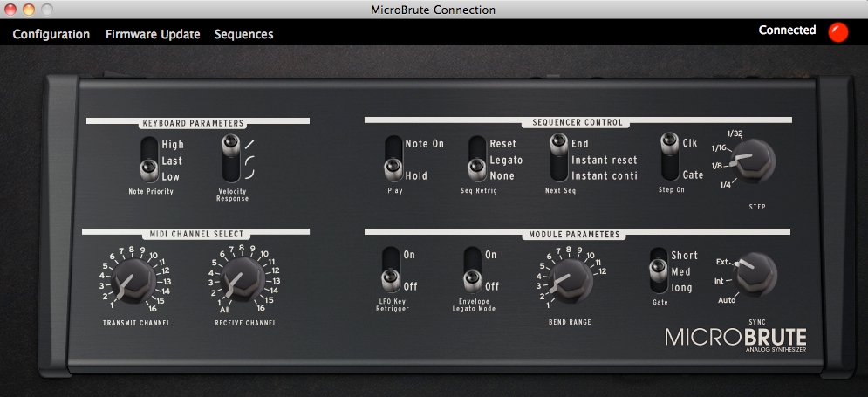Screen dimensions: 868x397
Task: Click LFO Key Retrigger On label
Action: (x=409, y=255)
